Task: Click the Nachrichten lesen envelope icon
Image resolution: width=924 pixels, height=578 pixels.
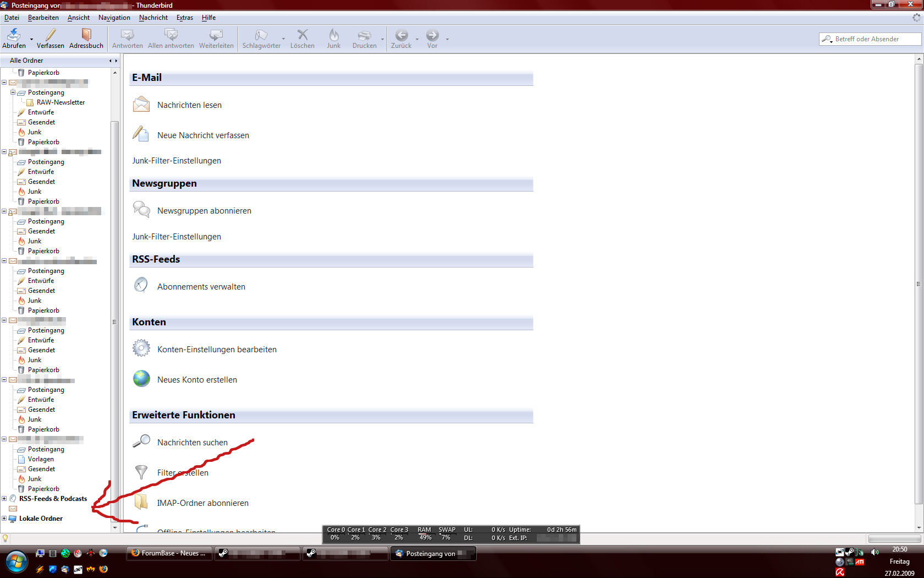Action: tap(141, 104)
